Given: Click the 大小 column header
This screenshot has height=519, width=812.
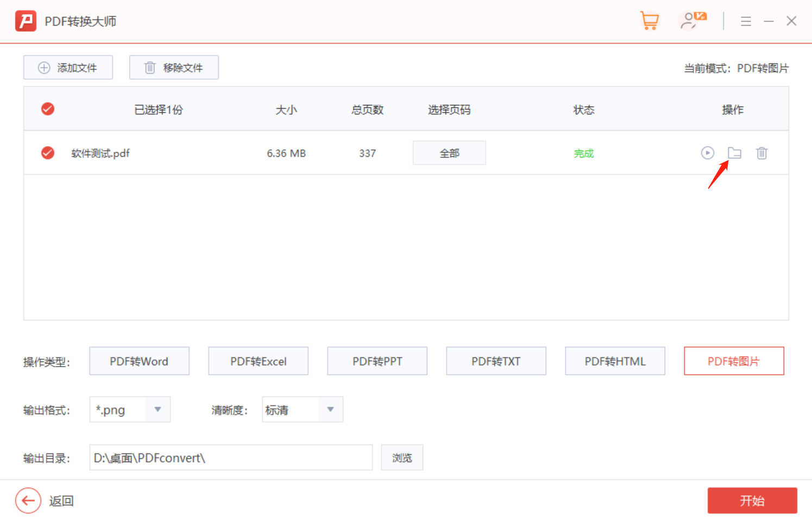Looking at the screenshot, I should click(286, 110).
